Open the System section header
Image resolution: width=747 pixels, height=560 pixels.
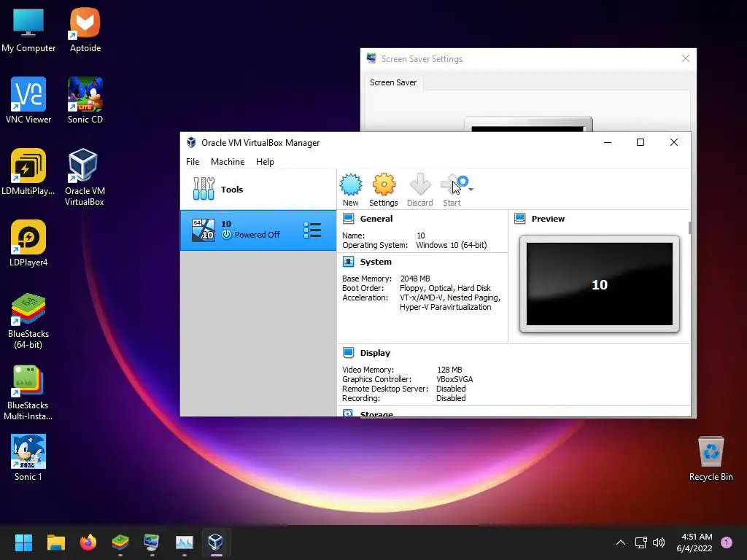point(376,262)
